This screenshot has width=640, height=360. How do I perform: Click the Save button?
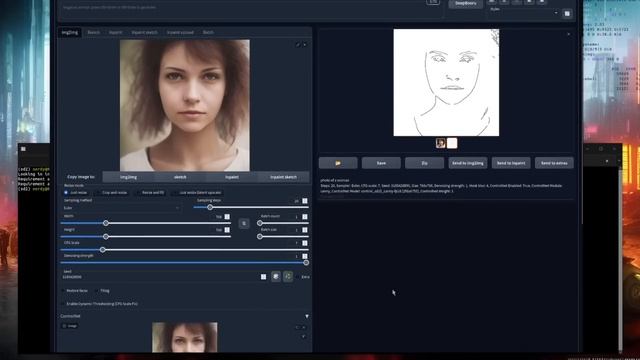pyautogui.click(x=381, y=163)
